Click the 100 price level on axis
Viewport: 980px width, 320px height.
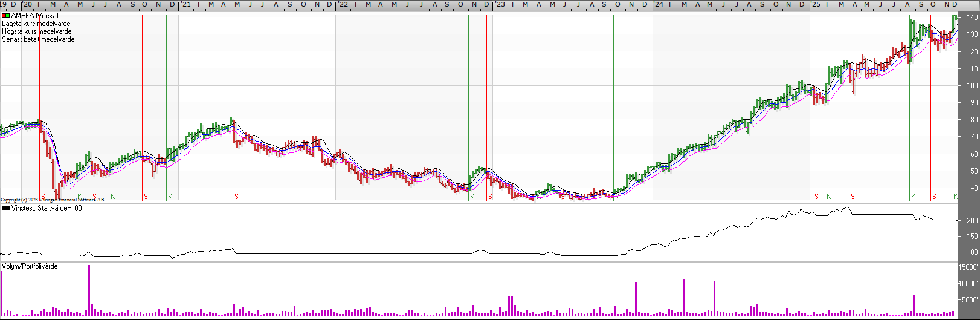pyautogui.click(x=972, y=86)
